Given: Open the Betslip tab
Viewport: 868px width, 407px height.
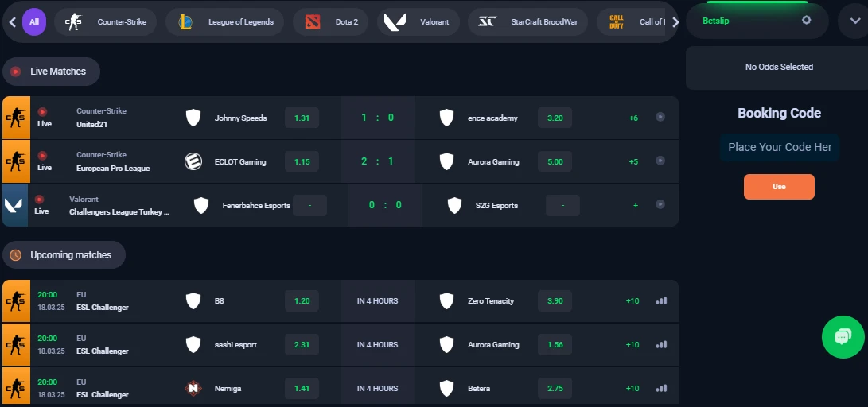Looking at the screenshot, I should pos(716,21).
